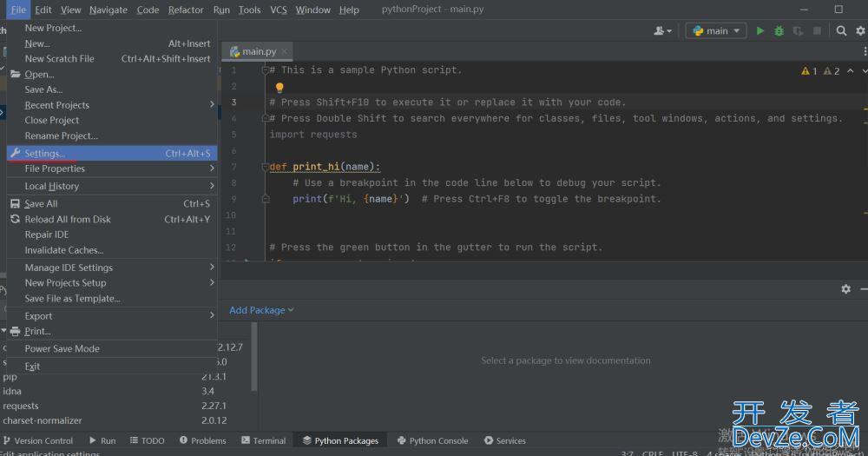Expand the New Projects Setup submenu
Screen dimensions: 868x456
point(112,282)
